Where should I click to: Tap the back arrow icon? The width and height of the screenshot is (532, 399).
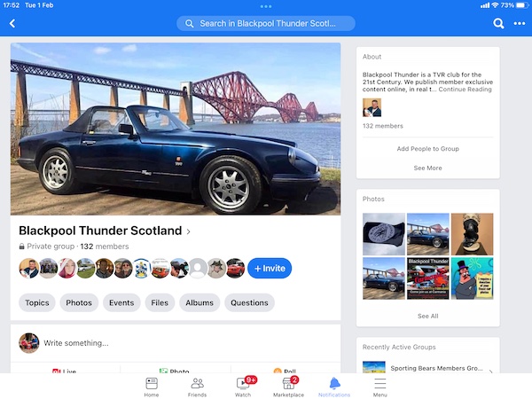[x=12, y=23]
